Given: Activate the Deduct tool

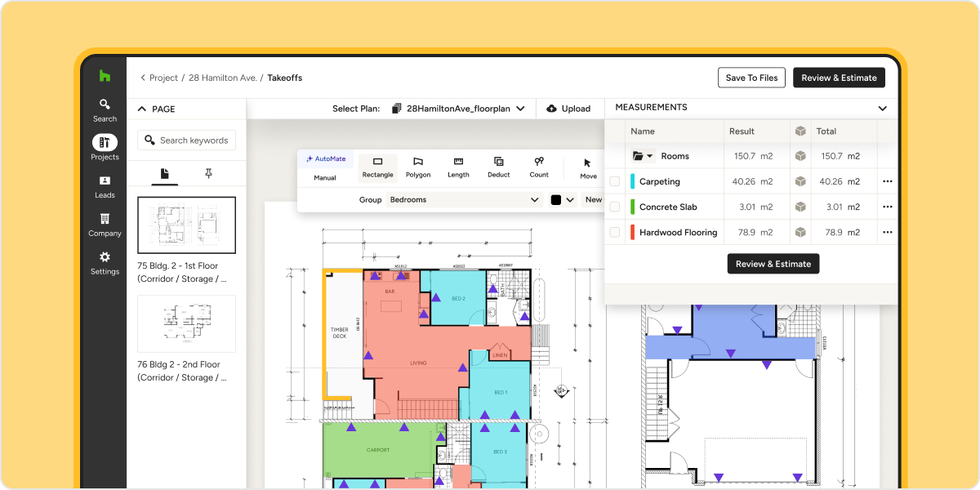Looking at the screenshot, I should pos(498,167).
